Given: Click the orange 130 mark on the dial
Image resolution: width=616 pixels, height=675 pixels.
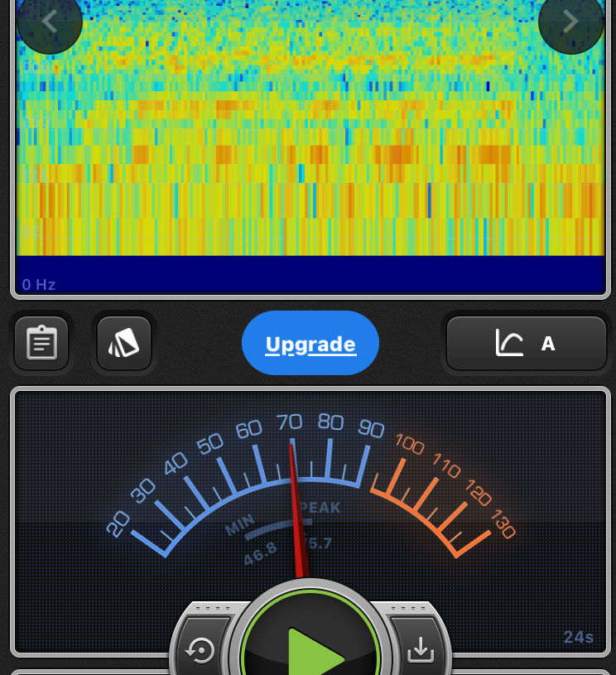Looking at the screenshot, I should click(502, 525).
